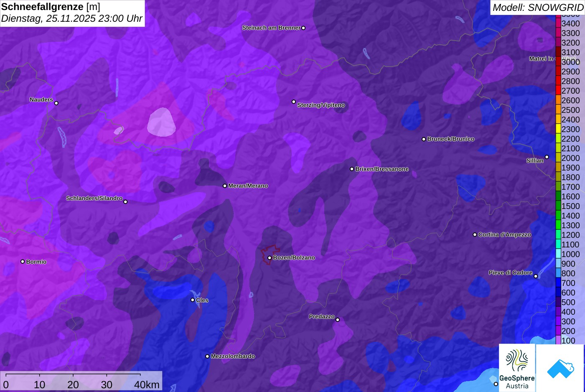Click the Brixen/Bressanone city label

(382, 169)
